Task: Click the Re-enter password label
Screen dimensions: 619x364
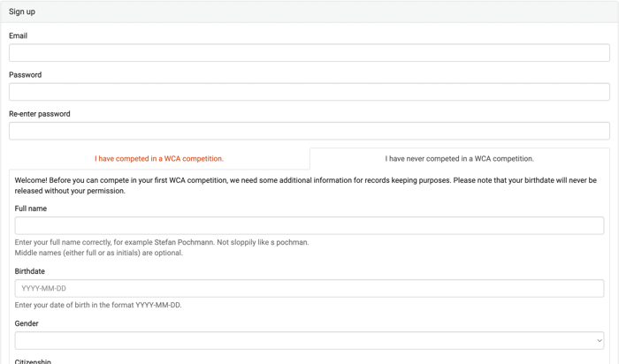Action: pos(40,114)
